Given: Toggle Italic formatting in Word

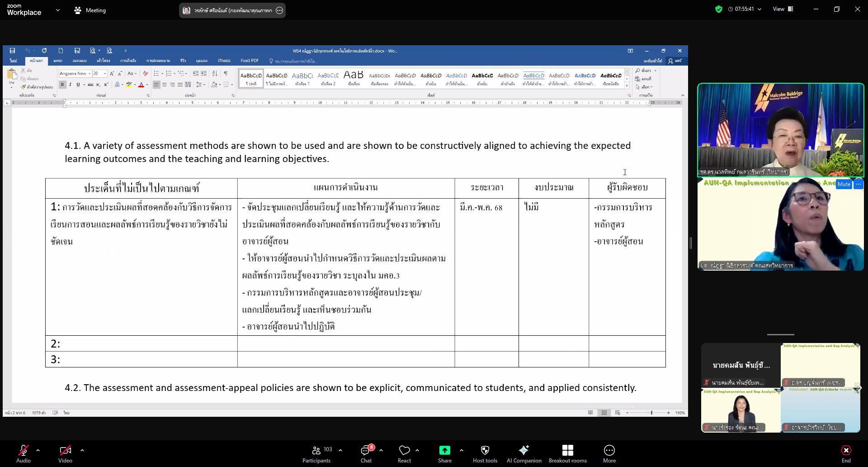Looking at the screenshot, I should coord(70,85).
